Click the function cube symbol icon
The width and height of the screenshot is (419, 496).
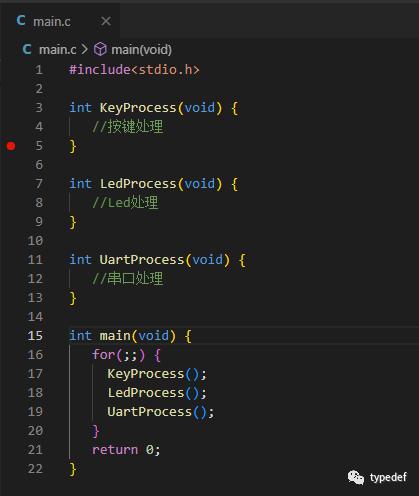[100, 50]
